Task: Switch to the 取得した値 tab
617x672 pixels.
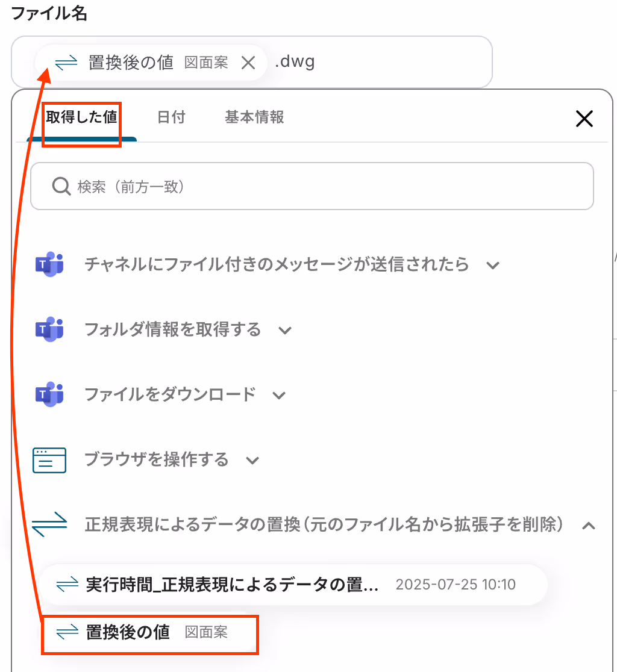Action: click(81, 117)
